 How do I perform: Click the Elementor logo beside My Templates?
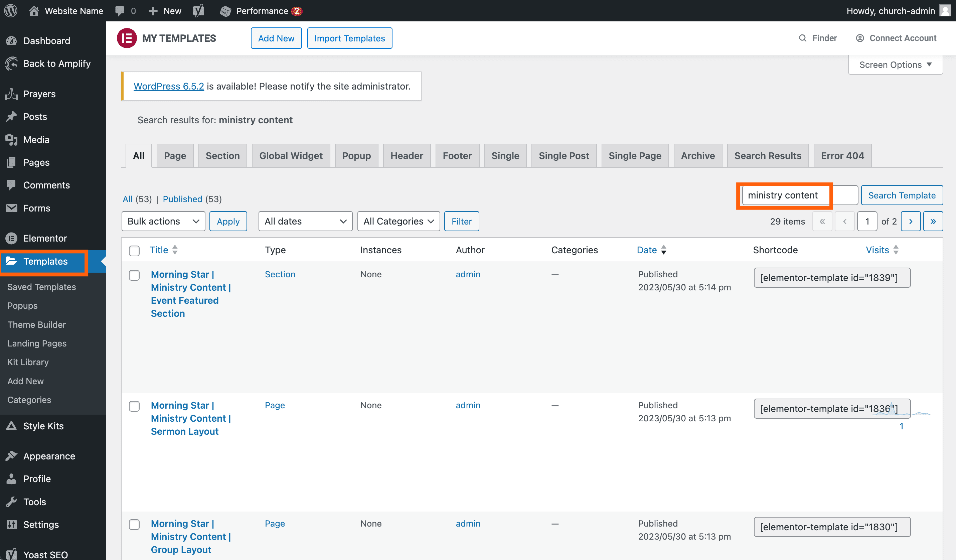click(127, 38)
